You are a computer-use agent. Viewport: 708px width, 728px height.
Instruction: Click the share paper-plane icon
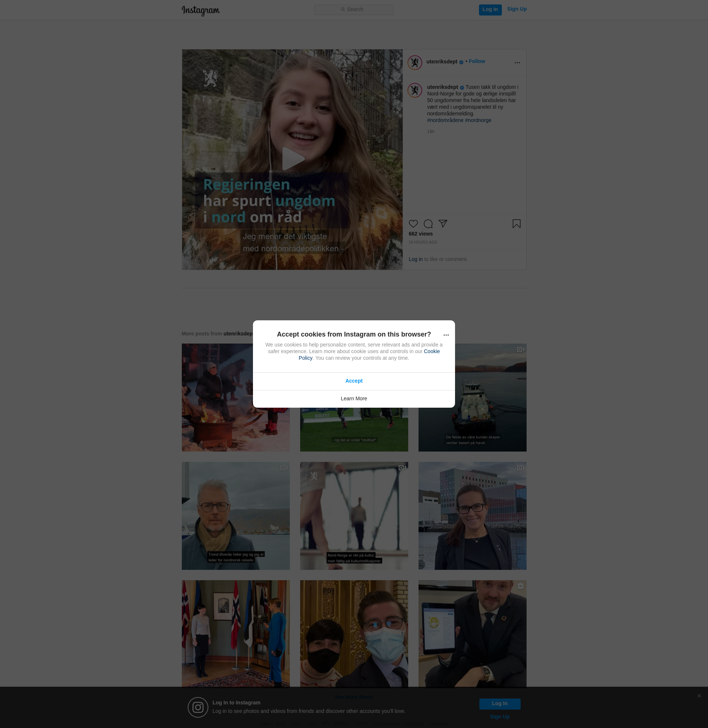click(442, 223)
